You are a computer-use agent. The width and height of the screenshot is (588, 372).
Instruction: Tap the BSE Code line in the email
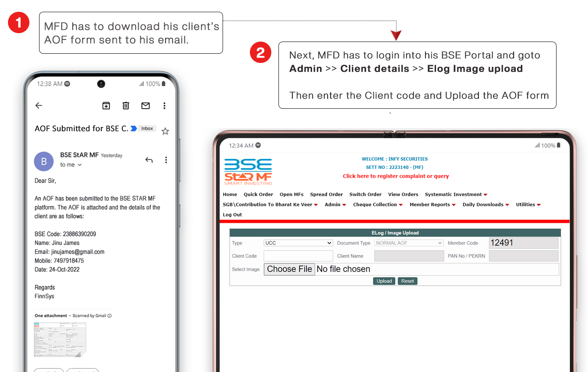[x=65, y=234]
